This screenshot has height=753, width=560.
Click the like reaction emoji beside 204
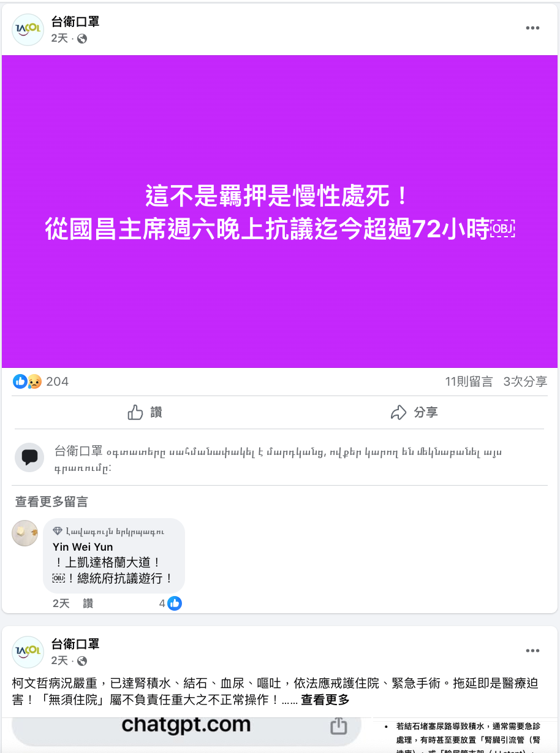(20, 381)
